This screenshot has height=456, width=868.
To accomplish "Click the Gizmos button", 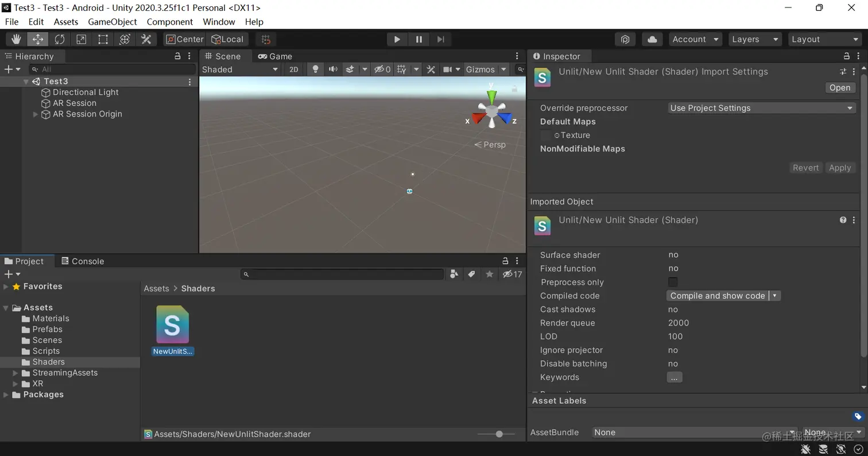I will 480,69.
